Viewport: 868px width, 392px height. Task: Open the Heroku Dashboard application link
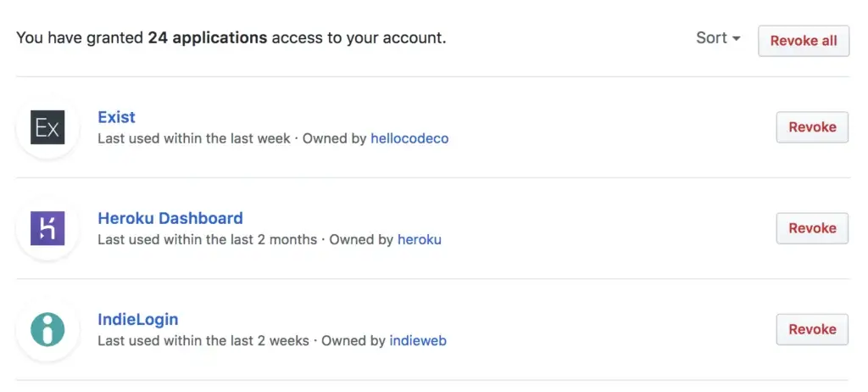[170, 218]
